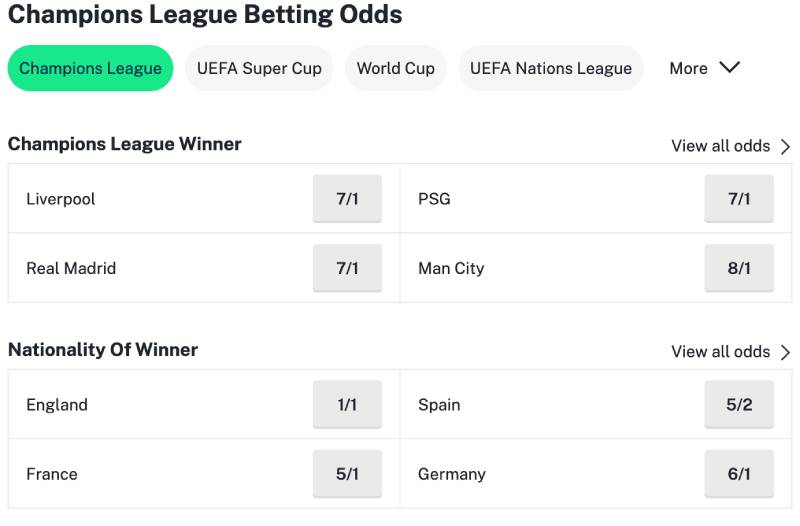Click the Nationality Of Winner heading

[103, 350]
